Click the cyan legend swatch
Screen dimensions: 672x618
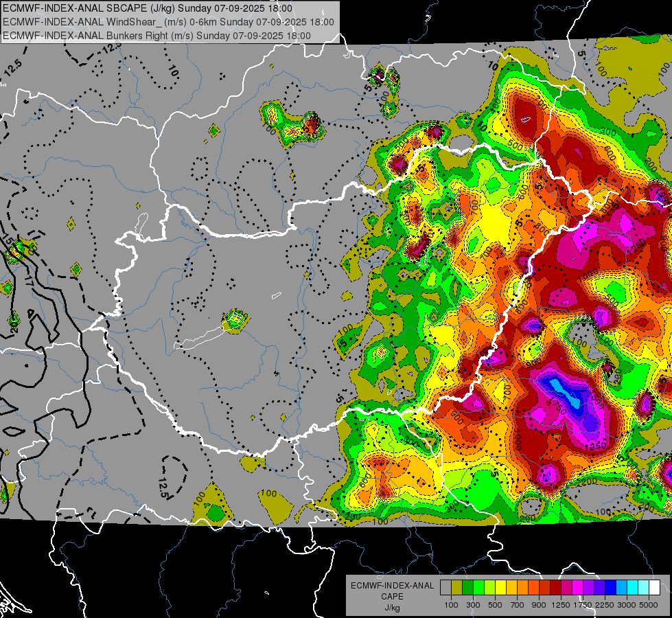click(x=633, y=588)
